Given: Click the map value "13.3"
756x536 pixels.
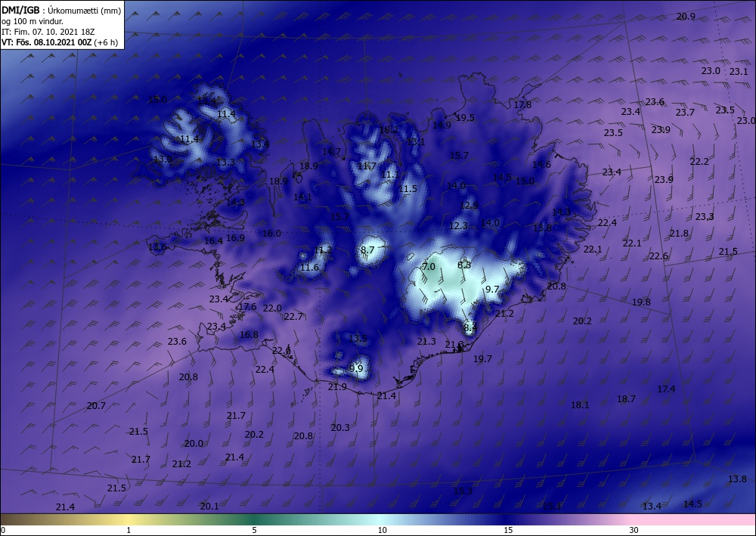Looking at the screenshot, I should pos(225,163).
